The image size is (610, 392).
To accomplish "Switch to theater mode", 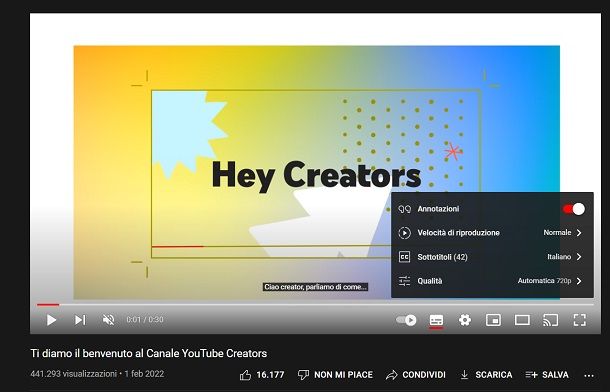I will pyautogui.click(x=522, y=320).
